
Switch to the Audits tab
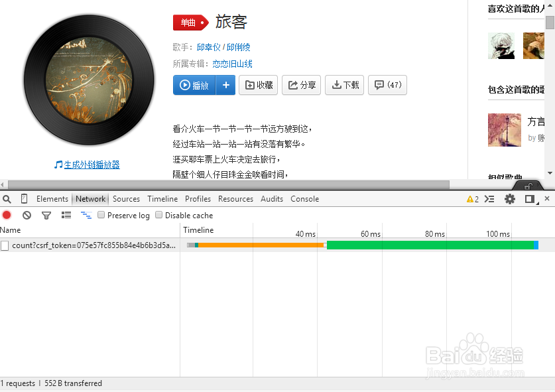pos(271,199)
